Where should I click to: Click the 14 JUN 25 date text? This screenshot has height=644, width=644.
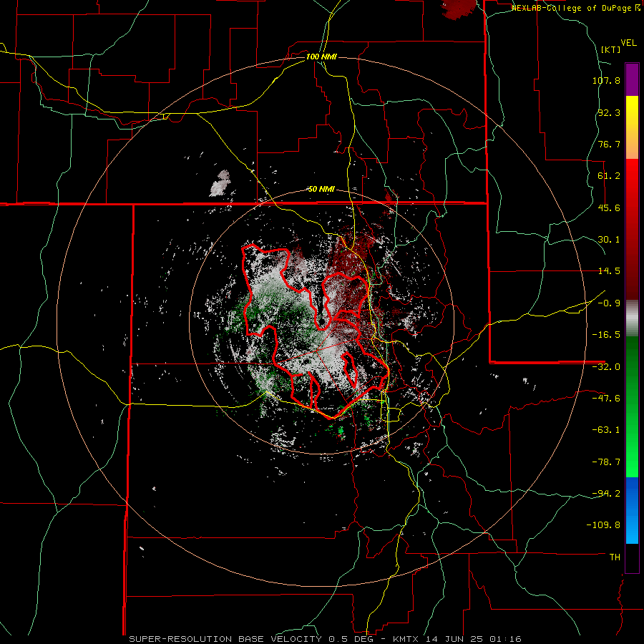tap(455, 639)
